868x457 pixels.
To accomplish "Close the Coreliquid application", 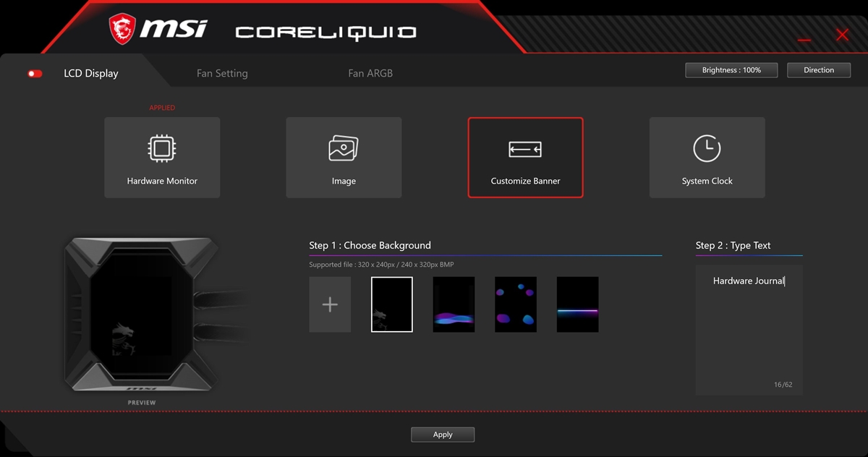I will 842,35.
